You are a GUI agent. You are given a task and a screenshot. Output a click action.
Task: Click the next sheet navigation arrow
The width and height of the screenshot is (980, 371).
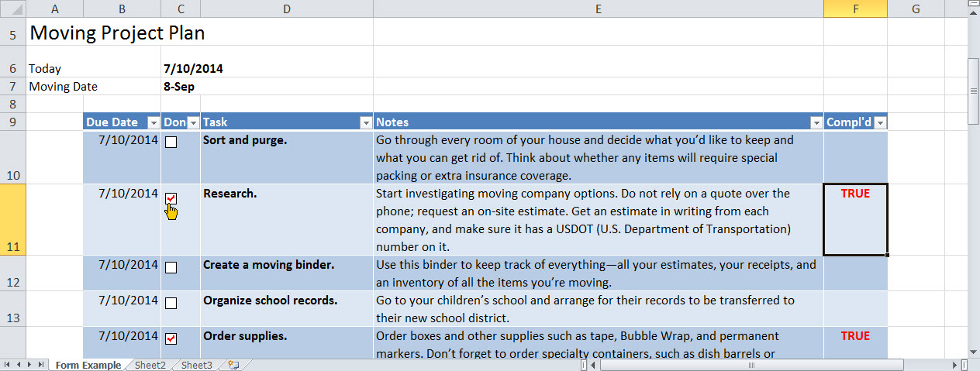point(31,365)
